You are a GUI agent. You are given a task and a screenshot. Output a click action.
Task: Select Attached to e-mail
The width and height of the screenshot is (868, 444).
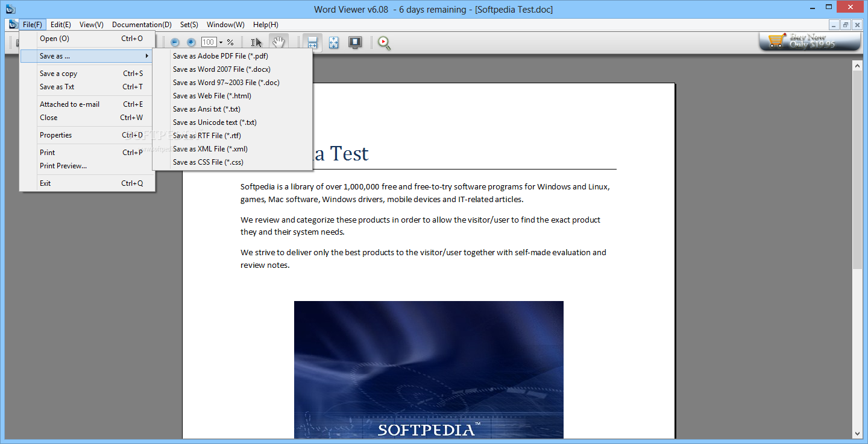[x=87, y=104]
